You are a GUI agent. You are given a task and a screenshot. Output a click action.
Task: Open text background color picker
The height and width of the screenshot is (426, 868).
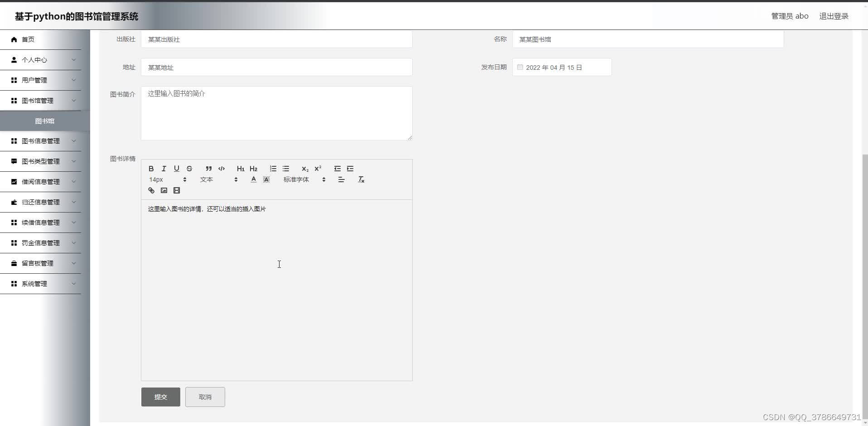(266, 179)
